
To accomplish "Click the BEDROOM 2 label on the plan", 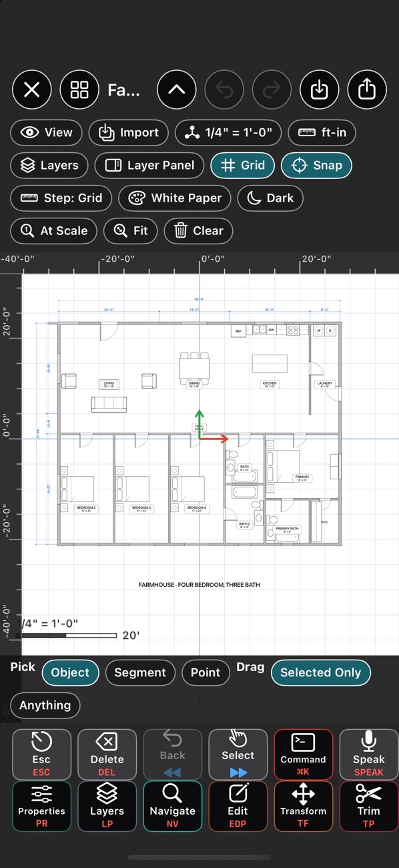I will click(86, 509).
